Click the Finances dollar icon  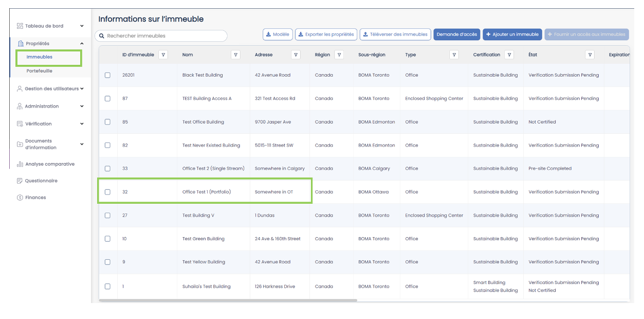click(20, 198)
